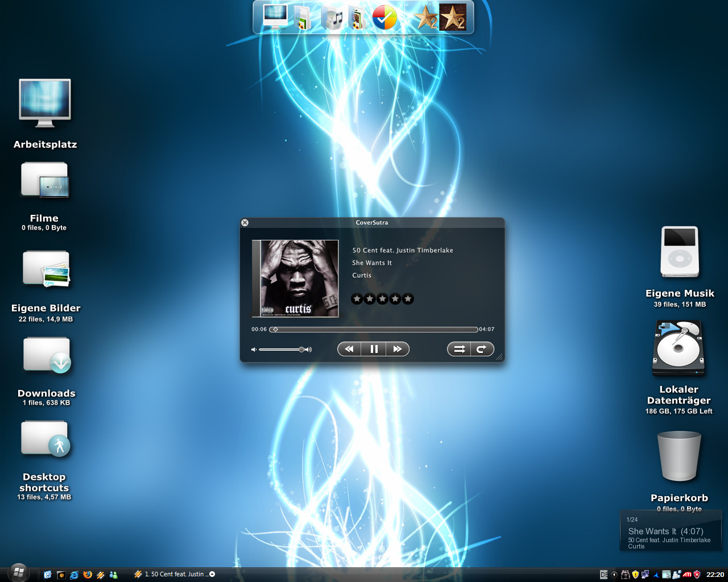The height and width of the screenshot is (582, 728).
Task: Open the Desktop shortcuts folder
Action: pos(45,438)
